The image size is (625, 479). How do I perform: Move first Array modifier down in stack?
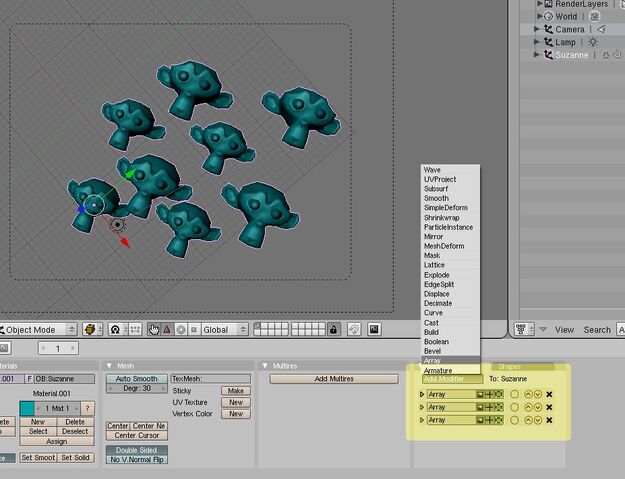[538, 394]
